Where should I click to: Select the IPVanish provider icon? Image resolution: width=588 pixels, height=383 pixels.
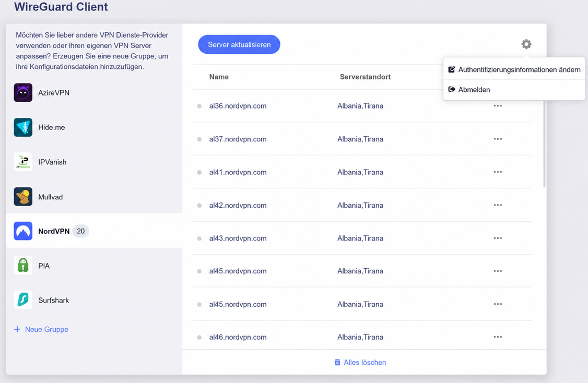click(23, 162)
